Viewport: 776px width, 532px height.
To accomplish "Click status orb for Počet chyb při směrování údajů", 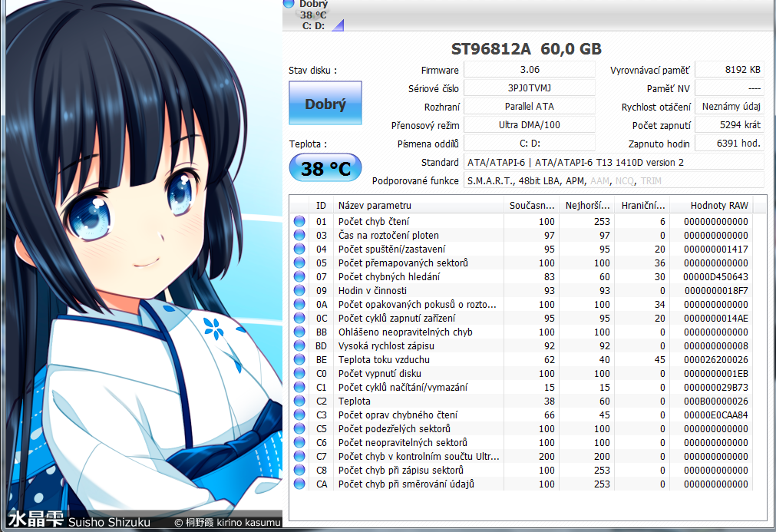I will click(299, 484).
